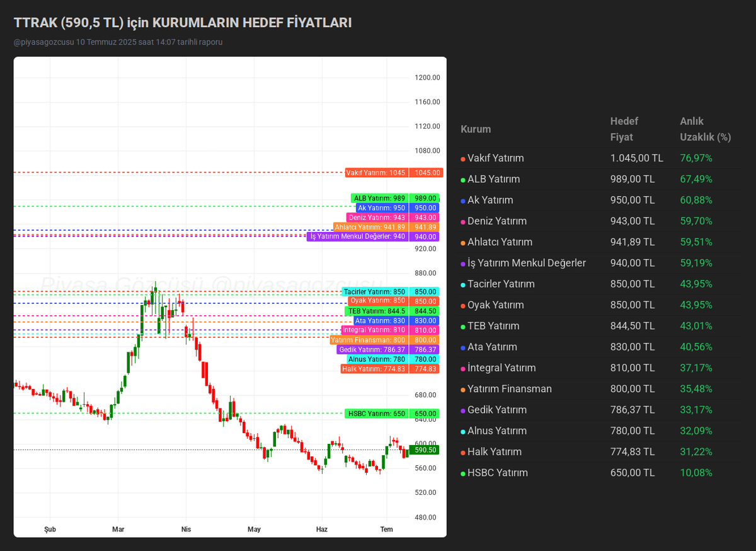The height and width of the screenshot is (551, 756).
Task: Click the 650,00 TL target price cell
Action: tap(633, 473)
